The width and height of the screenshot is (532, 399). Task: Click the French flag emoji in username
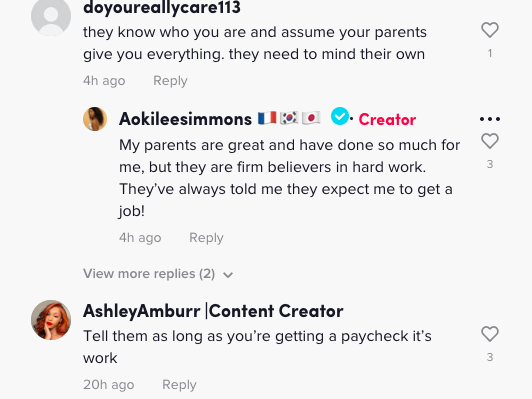(x=267, y=118)
